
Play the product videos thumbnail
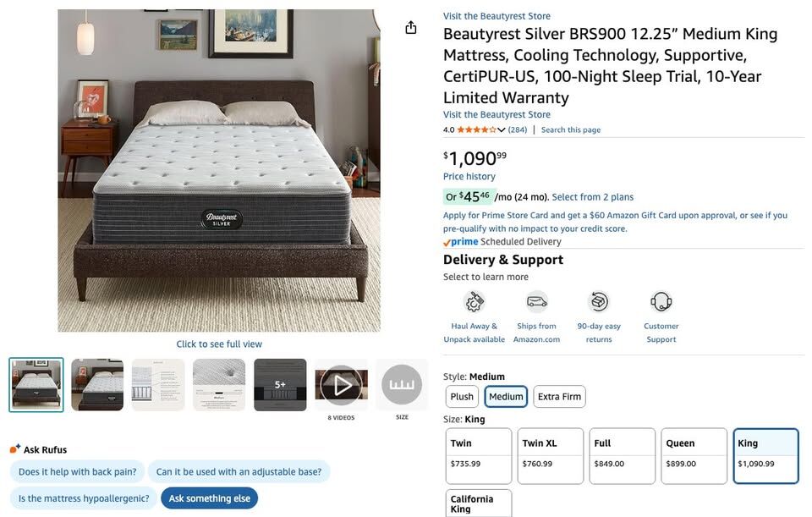(341, 385)
